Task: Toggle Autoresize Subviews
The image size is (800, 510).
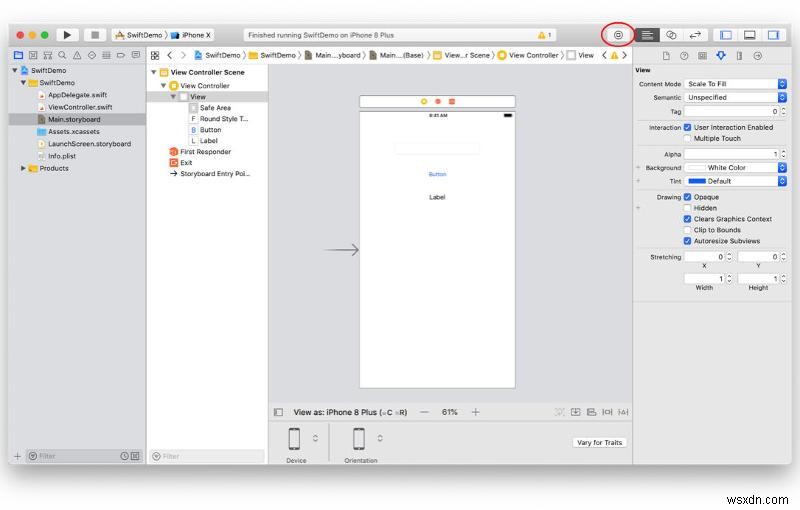Action: pyautogui.click(x=687, y=241)
